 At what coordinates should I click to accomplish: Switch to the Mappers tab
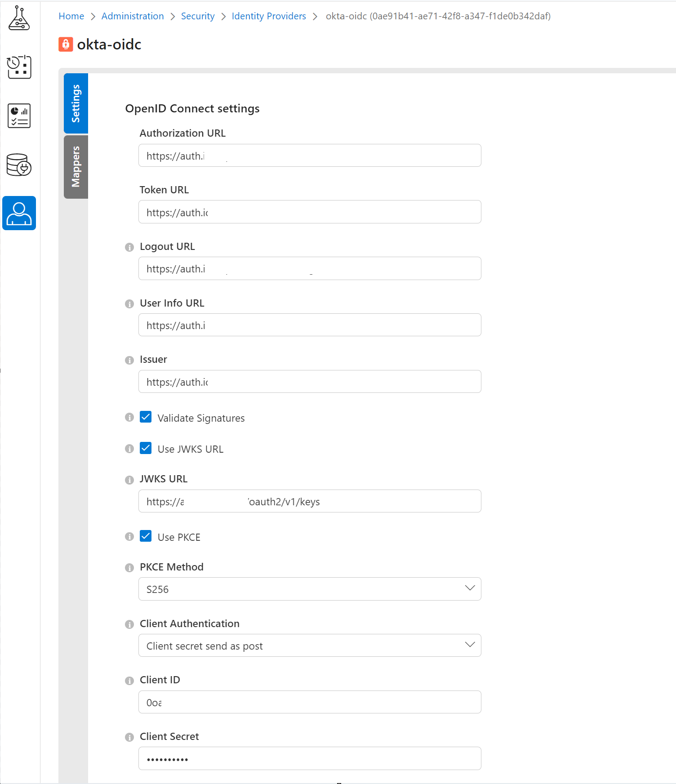76,167
